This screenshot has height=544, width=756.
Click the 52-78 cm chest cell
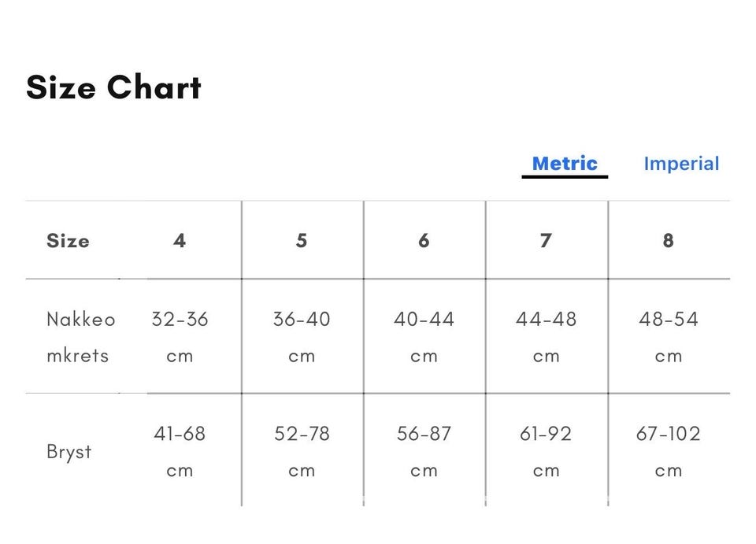[302, 452]
